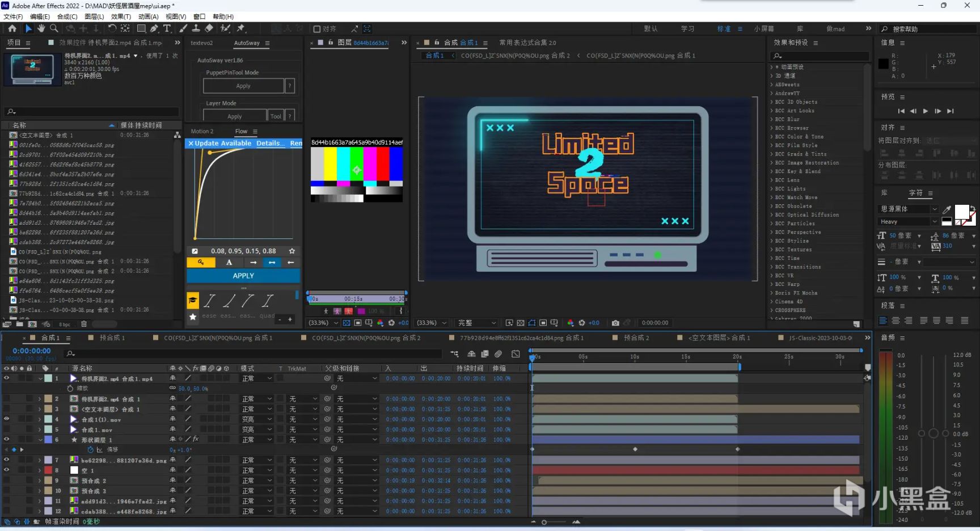Click the white fill color swatch in Character panel
Viewport: 980px width, 531px height.
coord(962,212)
